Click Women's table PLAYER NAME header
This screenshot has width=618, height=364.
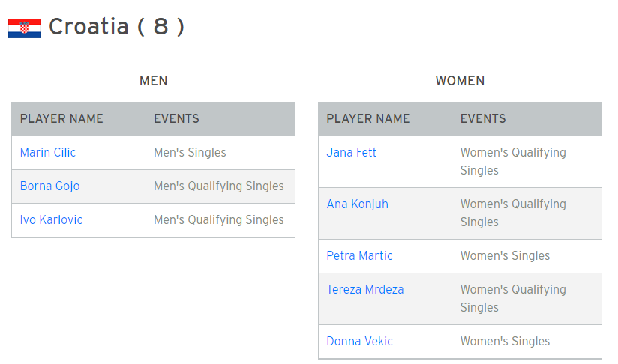[368, 118]
